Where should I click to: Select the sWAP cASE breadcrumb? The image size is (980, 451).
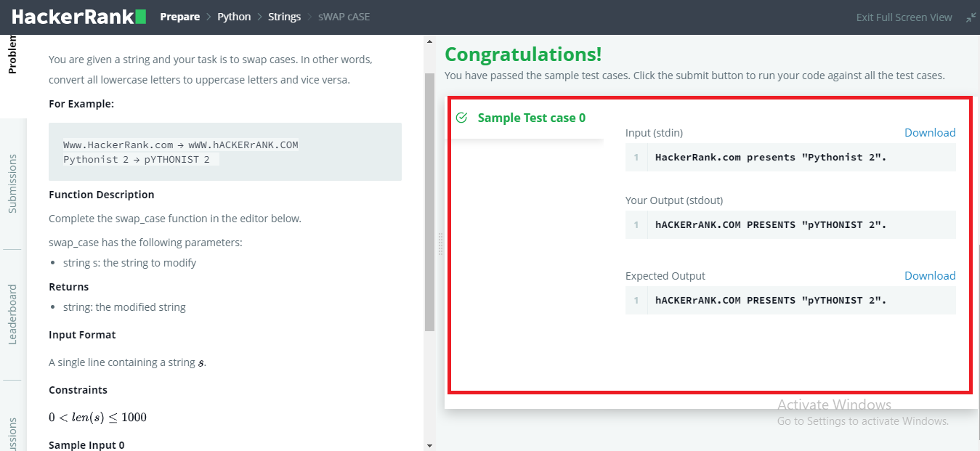344,17
